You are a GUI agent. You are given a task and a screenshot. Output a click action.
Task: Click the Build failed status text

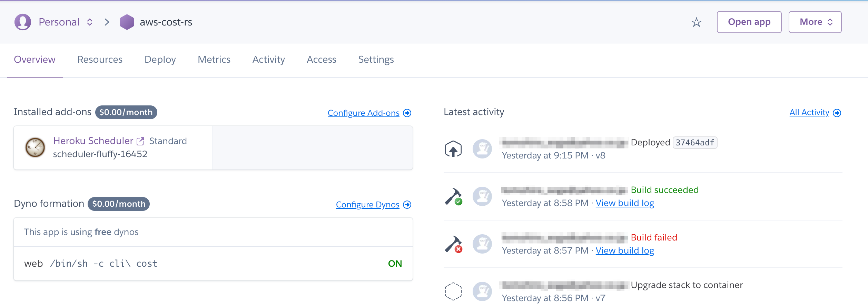pos(654,237)
